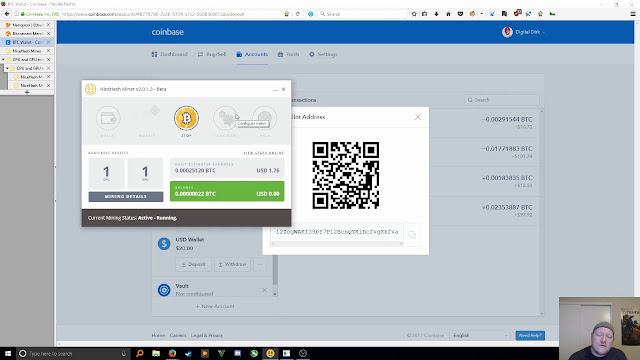640x360 pixels.
Task: Open the Coinbase Dashboard tab
Action: (170, 54)
